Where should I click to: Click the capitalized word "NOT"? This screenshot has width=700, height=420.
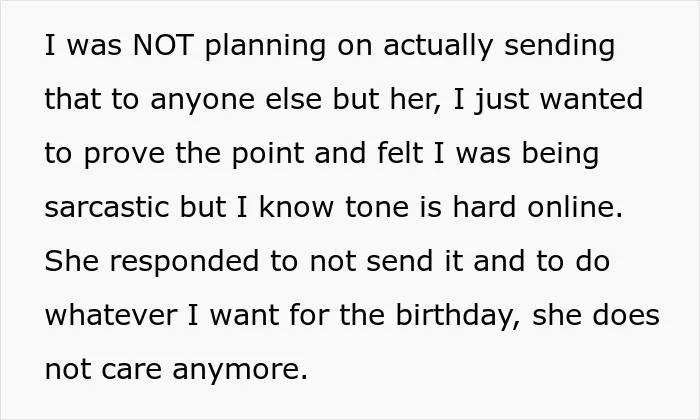click(163, 45)
